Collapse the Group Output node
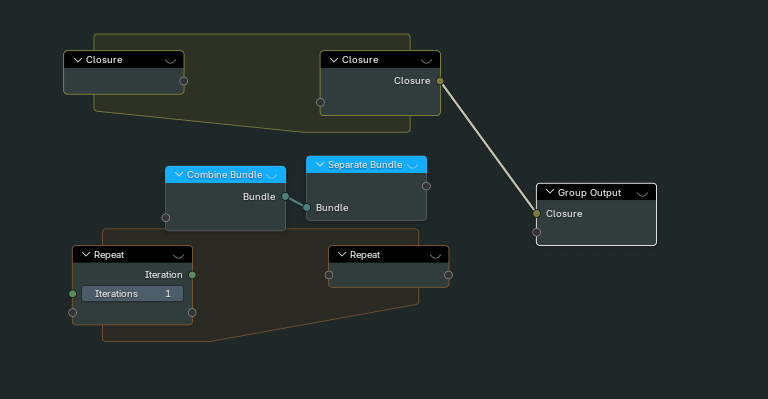The image size is (768, 399). (550, 192)
